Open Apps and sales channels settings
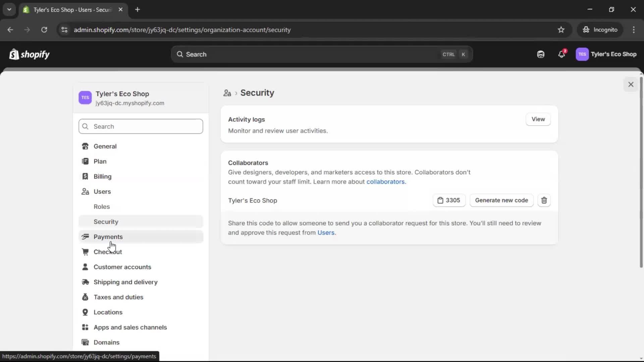Screen dimensions: 644x362 coord(130,327)
